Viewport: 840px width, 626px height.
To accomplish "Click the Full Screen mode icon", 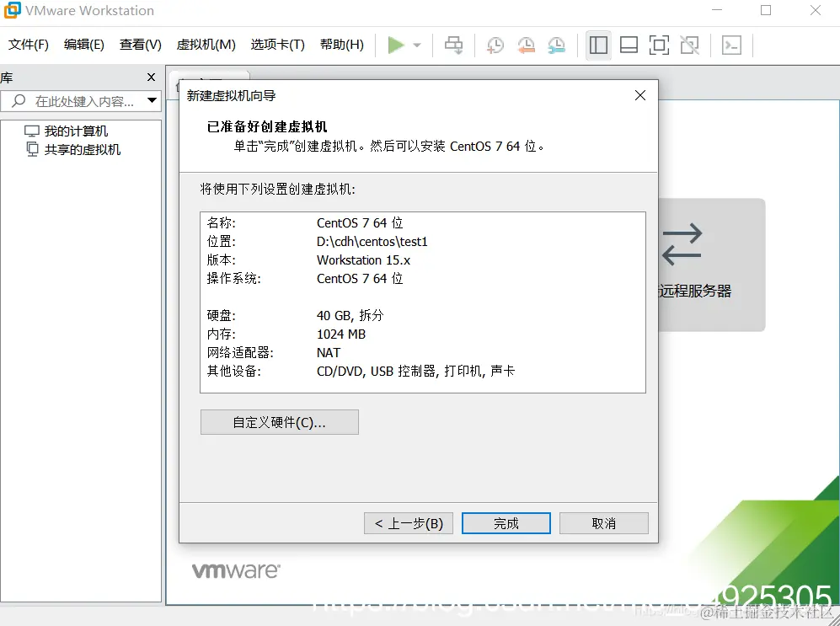I will click(659, 45).
